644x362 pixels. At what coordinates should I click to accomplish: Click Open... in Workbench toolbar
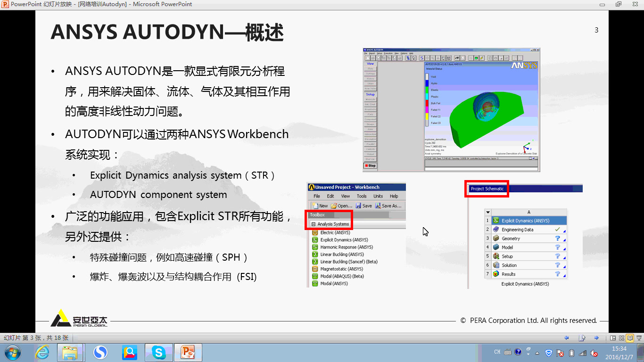pyautogui.click(x=341, y=206)
